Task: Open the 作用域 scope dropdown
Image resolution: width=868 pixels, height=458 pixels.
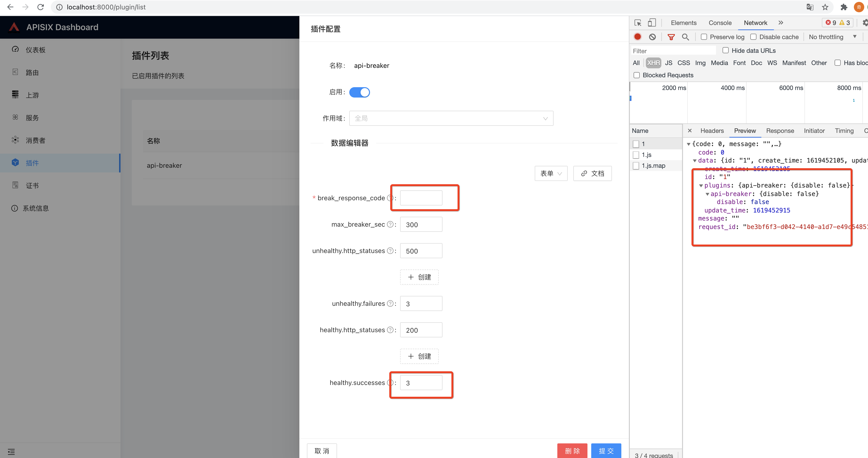Action: (x=451, y=118)
